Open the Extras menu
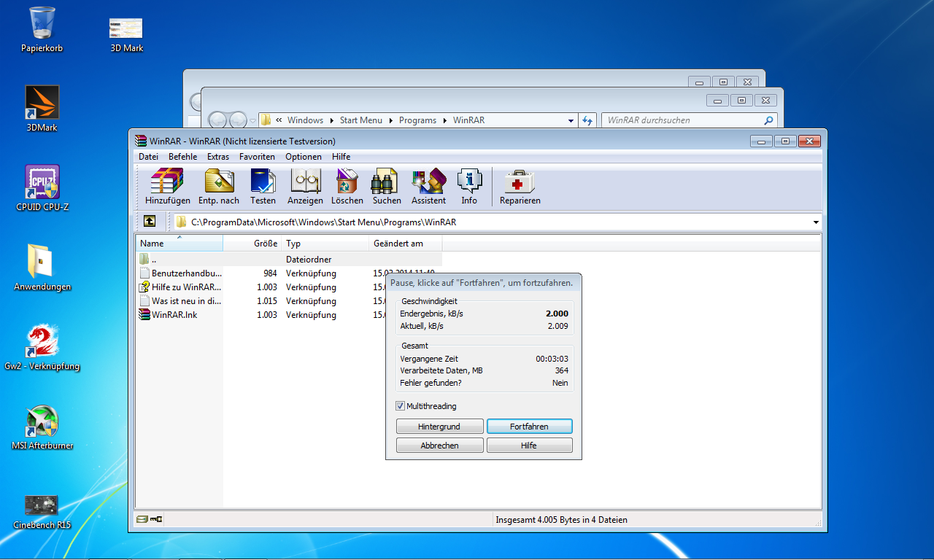 218,157
